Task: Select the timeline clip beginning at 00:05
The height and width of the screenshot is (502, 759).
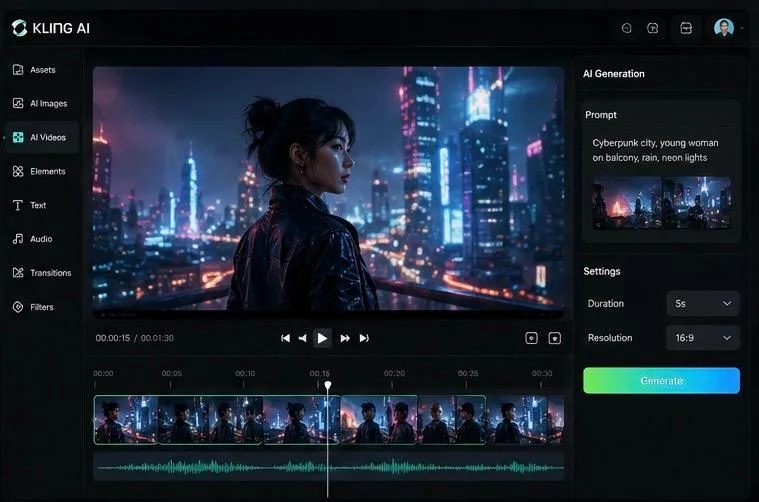Action: point(211,420)
